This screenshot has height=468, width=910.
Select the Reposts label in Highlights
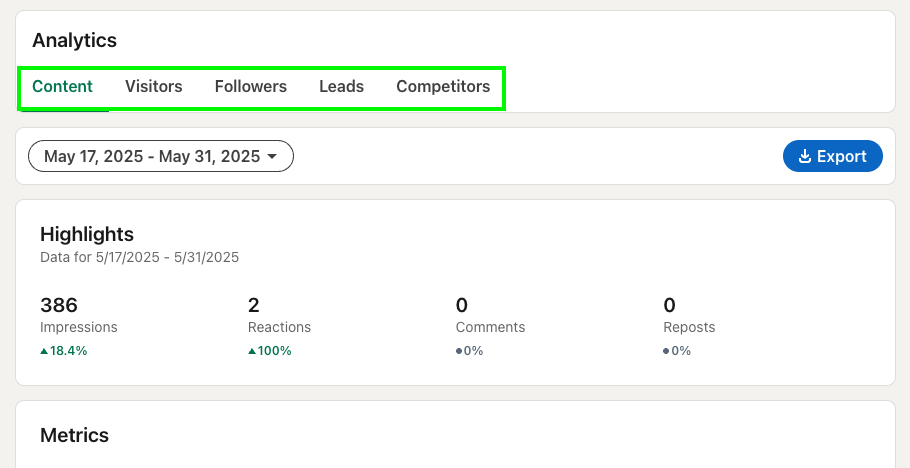[x=689, y=327]
